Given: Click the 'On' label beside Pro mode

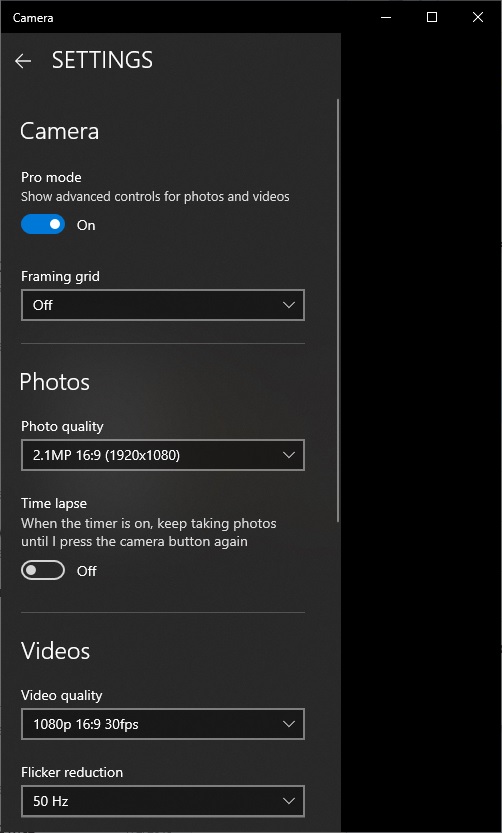Looking at the screenshot, I should (86, 225).
